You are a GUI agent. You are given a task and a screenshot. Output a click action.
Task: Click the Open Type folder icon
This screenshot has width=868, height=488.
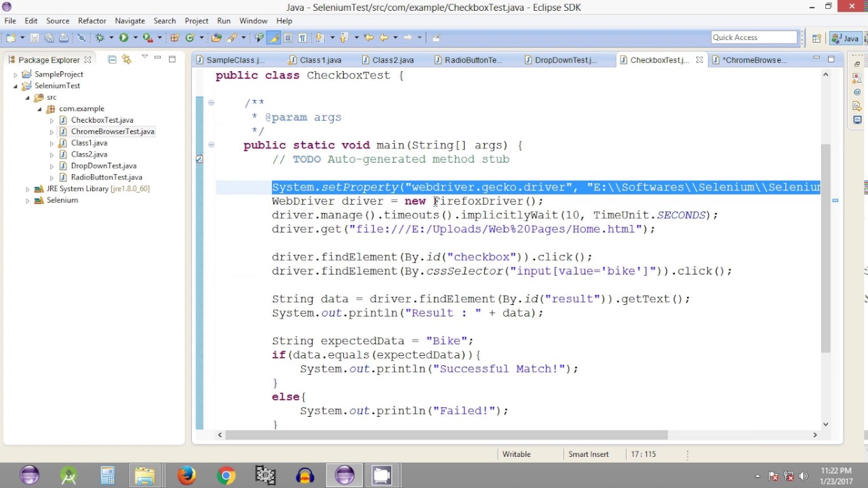pyautogui.click(x=216, y=38)
